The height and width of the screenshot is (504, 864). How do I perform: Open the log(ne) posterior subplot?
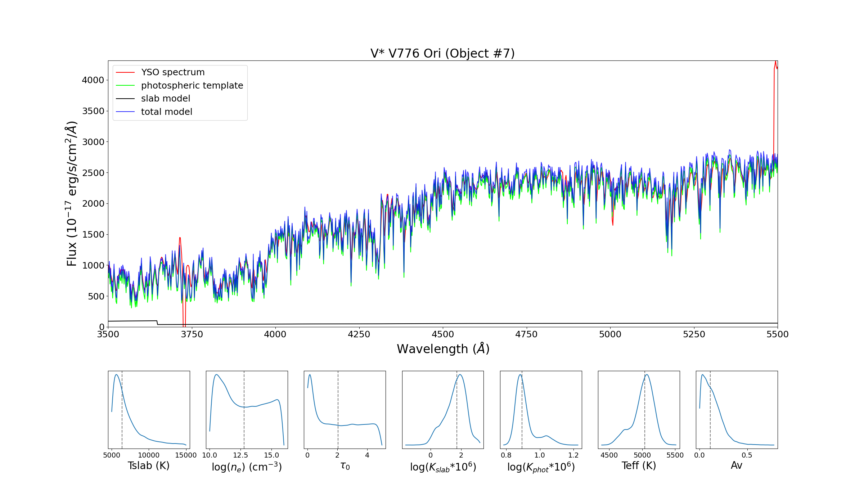[x=247, y=410]
